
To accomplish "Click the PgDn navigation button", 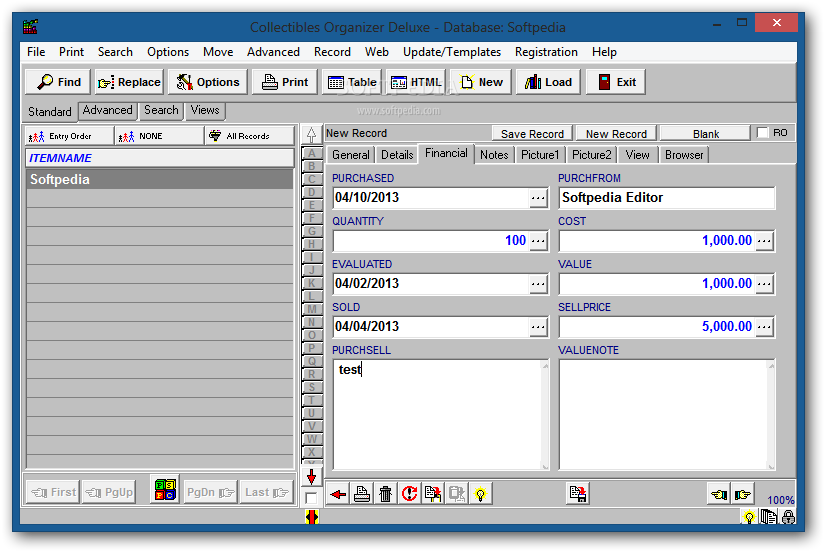I will pos(210,493).
